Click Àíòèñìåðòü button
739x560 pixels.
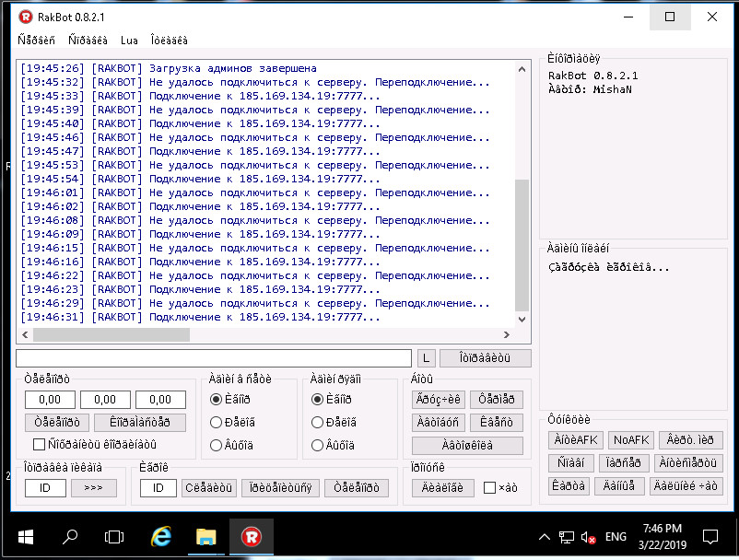[x=687, y=462]
